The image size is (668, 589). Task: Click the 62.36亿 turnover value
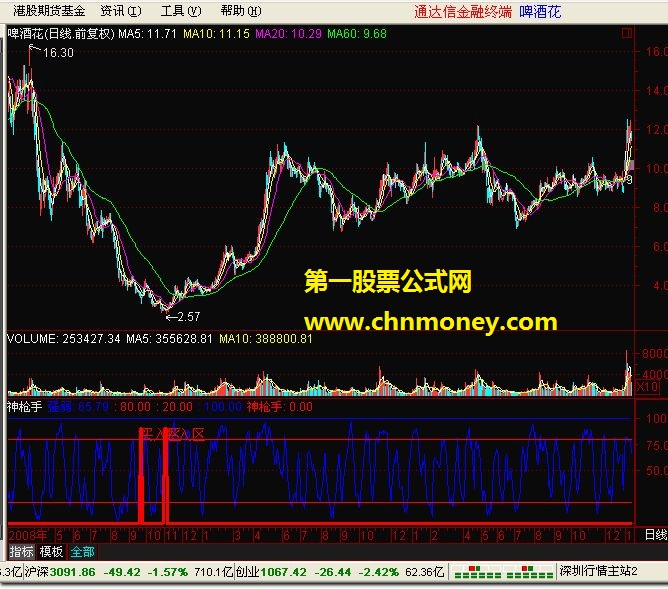tap(424, 572)
